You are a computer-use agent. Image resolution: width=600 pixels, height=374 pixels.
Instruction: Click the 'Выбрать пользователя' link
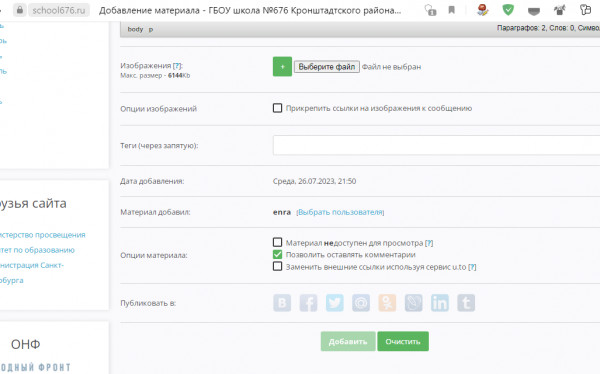click(x=341, y=212)
